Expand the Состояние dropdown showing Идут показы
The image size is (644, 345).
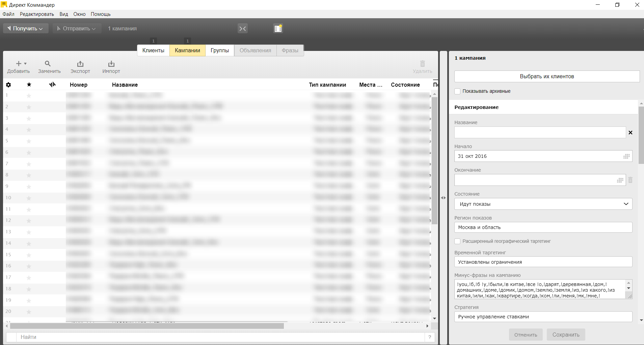543,204
